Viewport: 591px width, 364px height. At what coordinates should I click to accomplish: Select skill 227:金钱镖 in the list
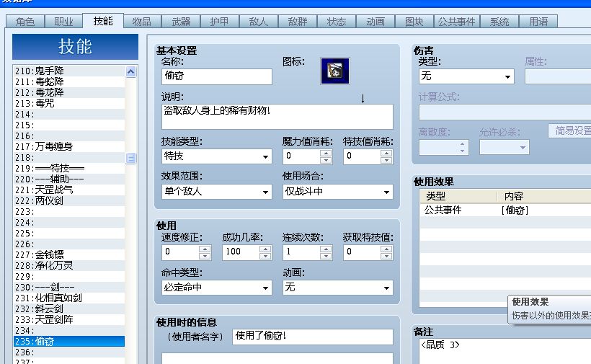click(69, 255)
